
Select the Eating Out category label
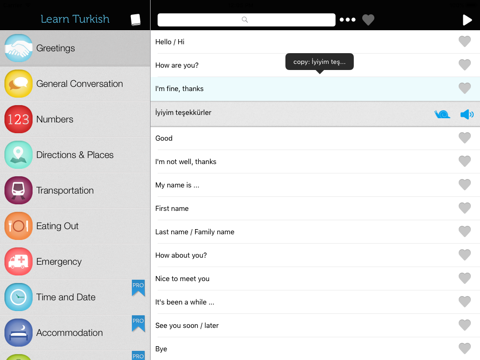(57, 226)
